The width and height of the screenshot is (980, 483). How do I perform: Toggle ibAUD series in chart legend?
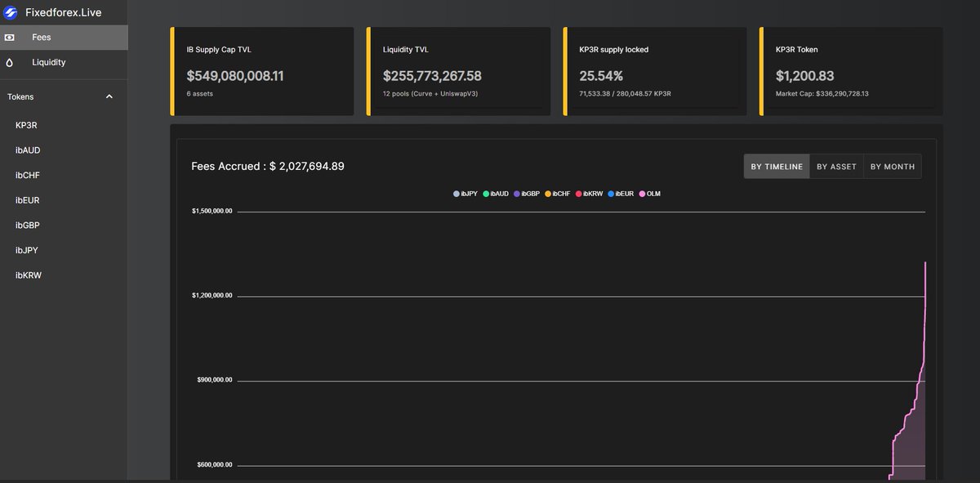pos(496,194)
